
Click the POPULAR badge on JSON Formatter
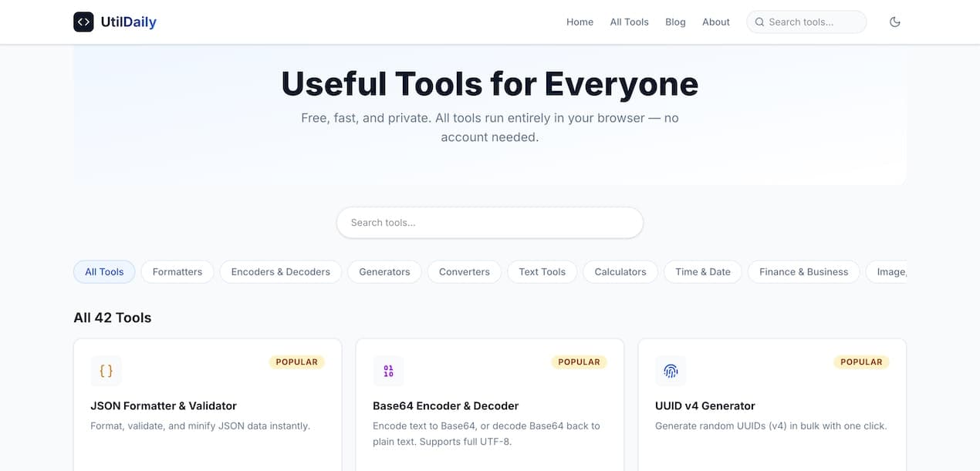click(297, 362)
